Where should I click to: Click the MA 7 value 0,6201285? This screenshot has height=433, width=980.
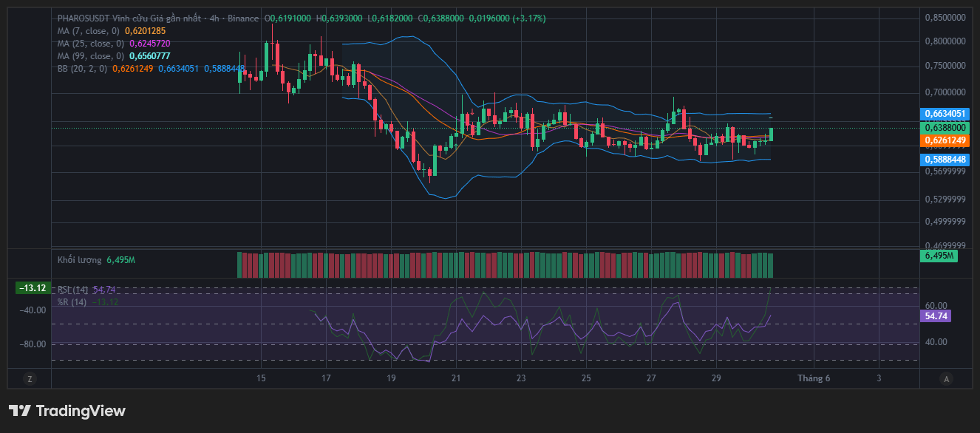[x=146, y=31]
